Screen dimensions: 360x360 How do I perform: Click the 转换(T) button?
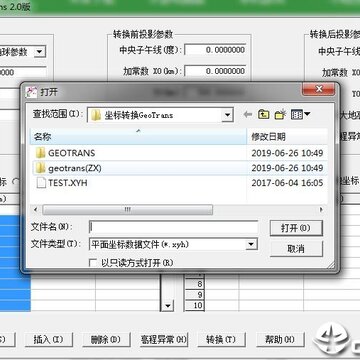221,340
